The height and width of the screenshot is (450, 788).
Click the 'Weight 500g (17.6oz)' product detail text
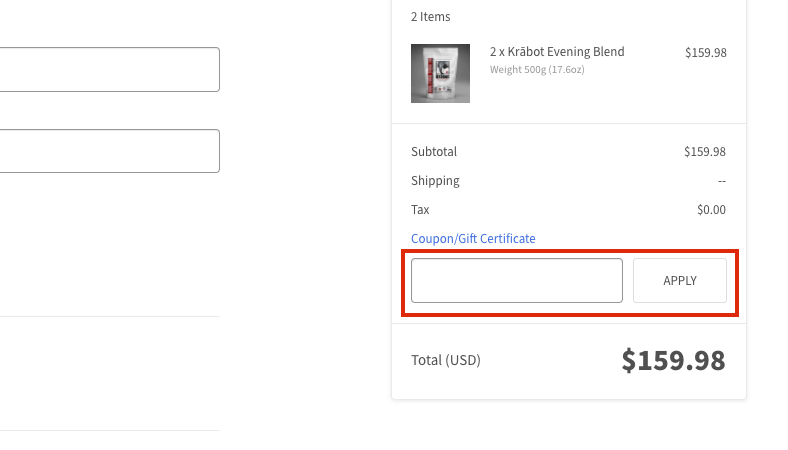(x=537, y=69)
